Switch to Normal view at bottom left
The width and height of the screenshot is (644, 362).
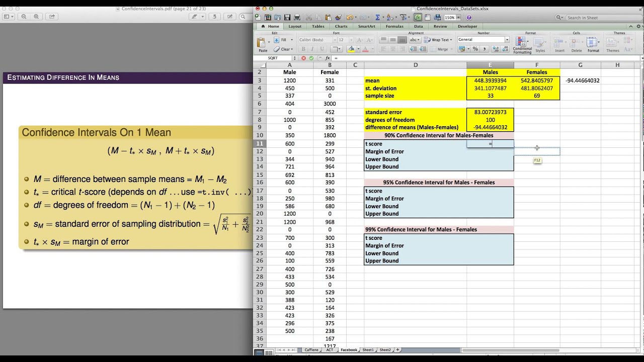point(259,353)
